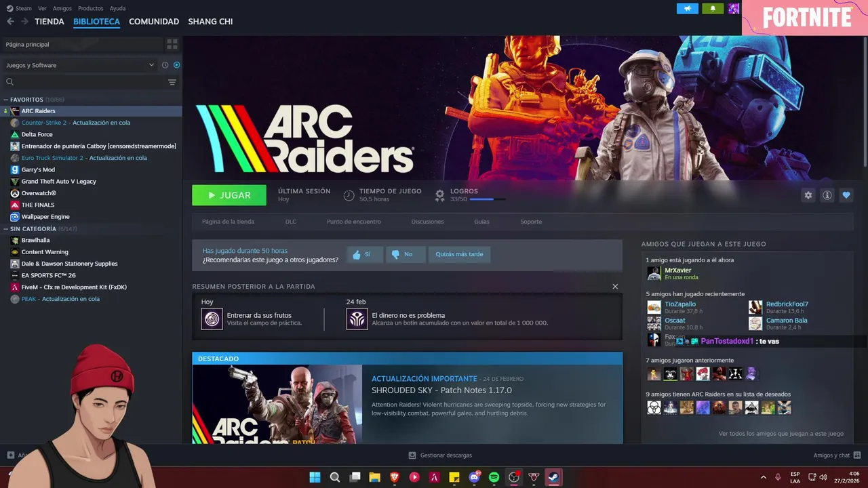Open the Productos menu
Viewport: 868px width, 488px height.
point(91,8)
